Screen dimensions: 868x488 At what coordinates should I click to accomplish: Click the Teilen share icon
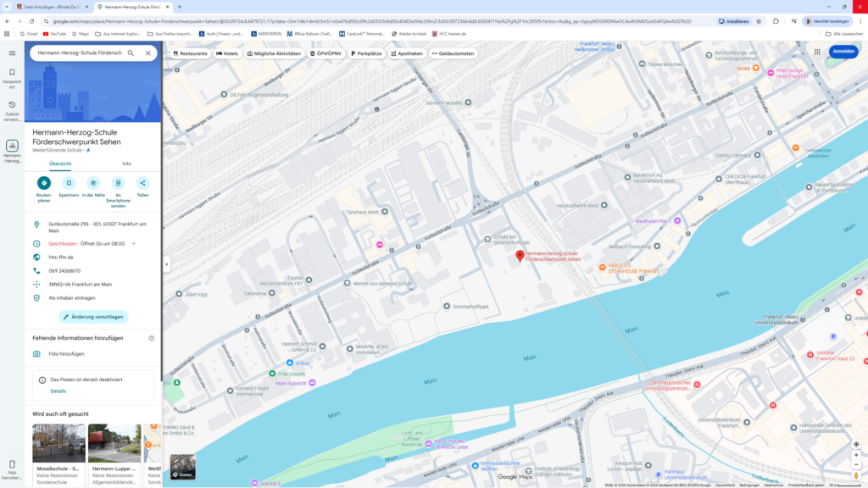pyautogui.click(x=142, y=183)
